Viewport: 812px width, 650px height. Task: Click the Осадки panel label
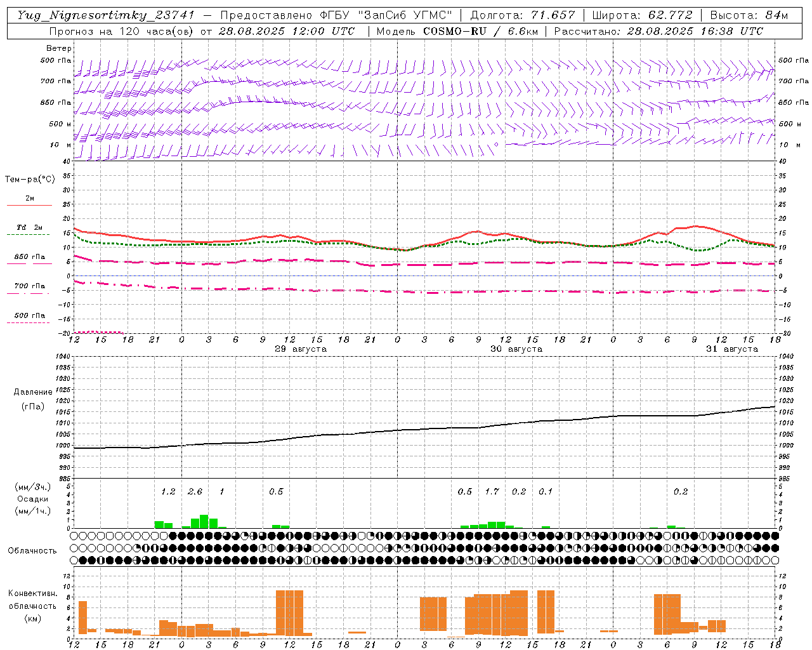coord(33,499)
